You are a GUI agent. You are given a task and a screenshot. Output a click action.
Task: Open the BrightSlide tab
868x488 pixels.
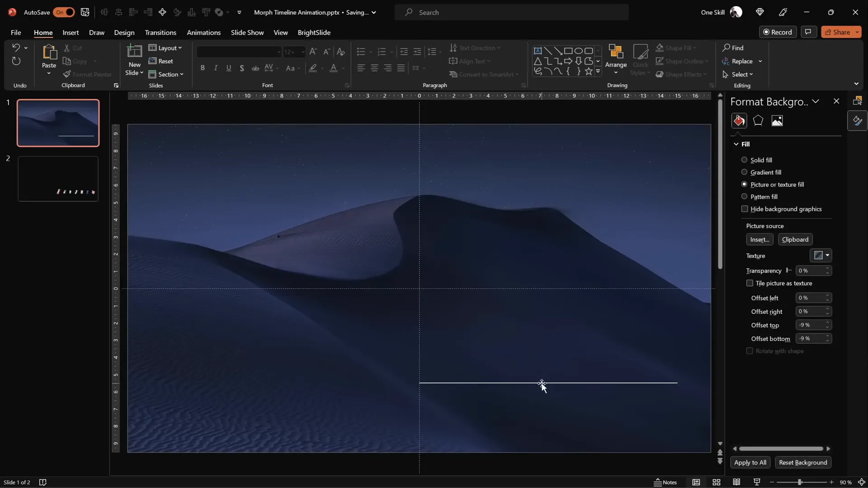point(315,32)
